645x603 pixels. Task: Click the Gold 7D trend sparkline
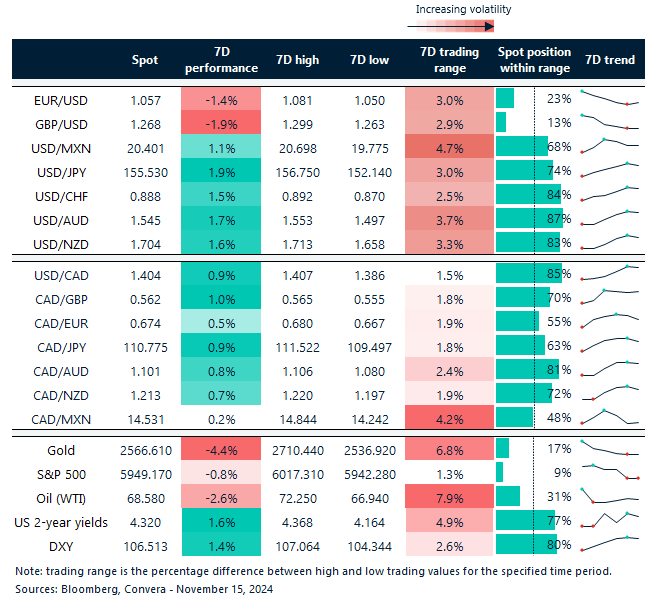(x=609, y=449)
